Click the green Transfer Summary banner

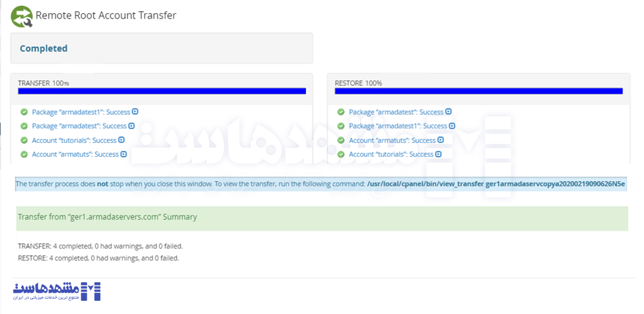(322, 217)
